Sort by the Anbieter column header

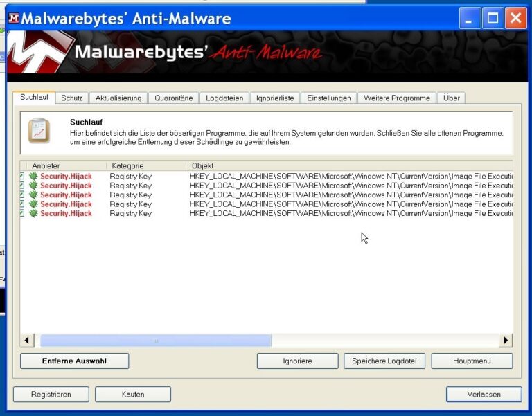(66, 166)
